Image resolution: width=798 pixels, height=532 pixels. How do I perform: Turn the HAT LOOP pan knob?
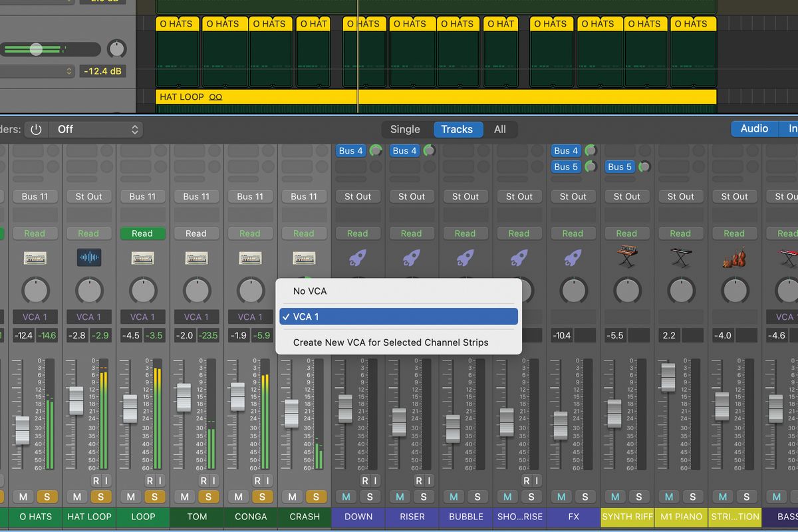coord(88,291)
